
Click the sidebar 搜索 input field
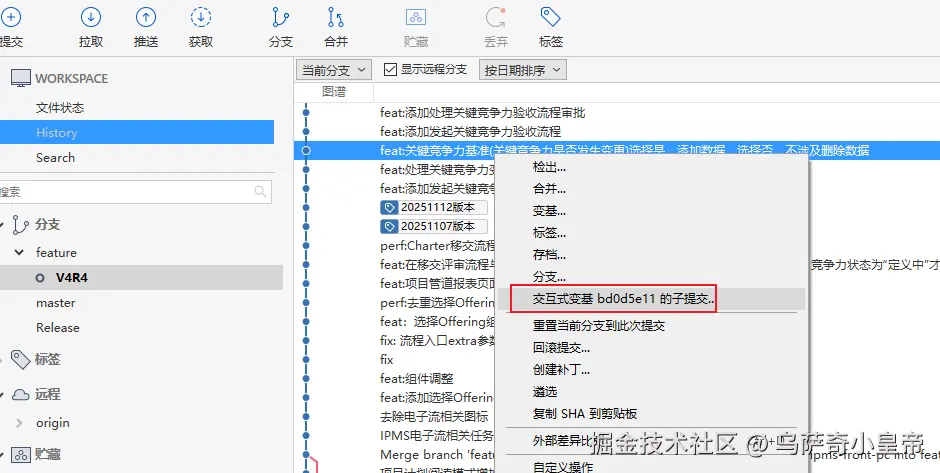[135, 192]
